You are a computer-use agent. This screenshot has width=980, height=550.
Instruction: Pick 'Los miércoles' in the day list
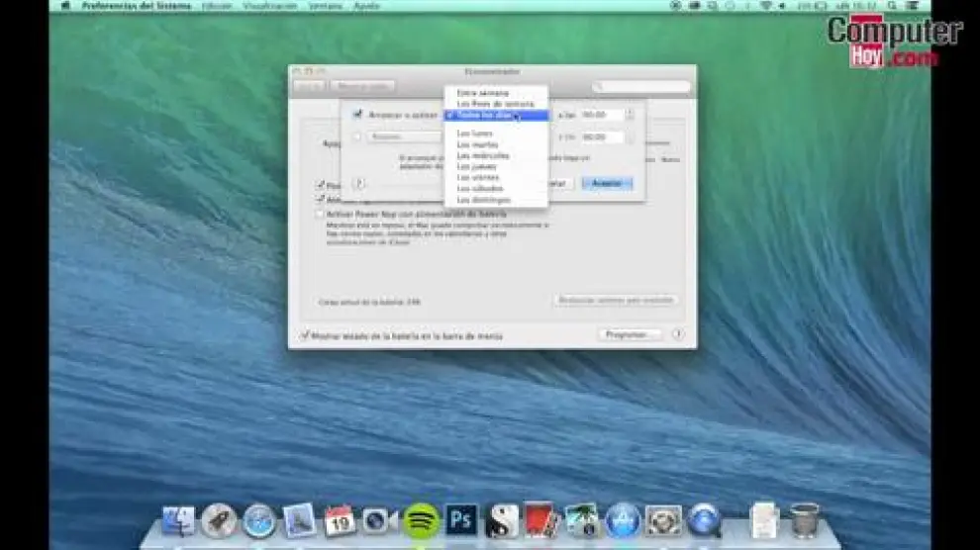(x=483, y=155)
